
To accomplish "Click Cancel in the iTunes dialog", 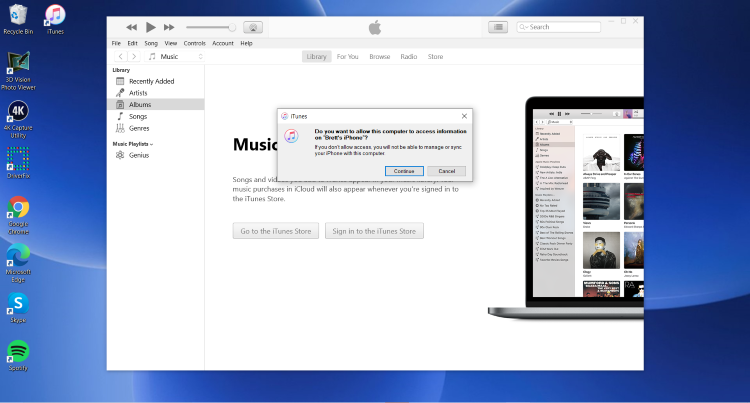I will pos(446,171).
